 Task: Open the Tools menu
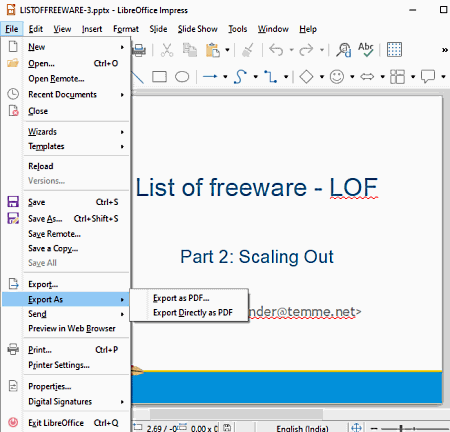[x=237, y=29]
